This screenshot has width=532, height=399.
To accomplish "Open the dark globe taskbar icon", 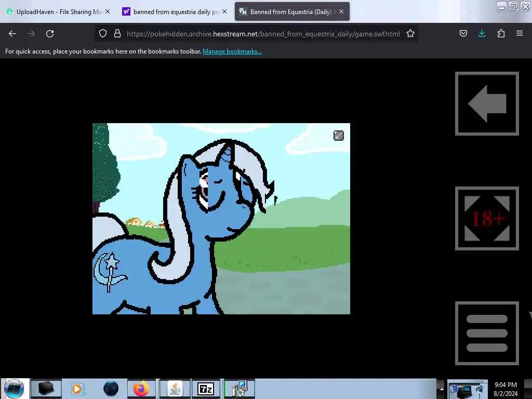I will click(111, 389).
